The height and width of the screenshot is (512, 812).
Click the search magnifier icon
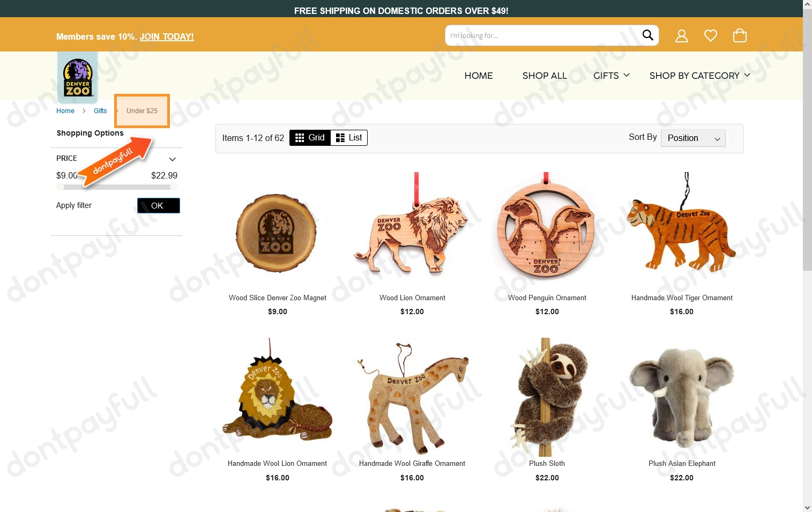click(647, 35)
